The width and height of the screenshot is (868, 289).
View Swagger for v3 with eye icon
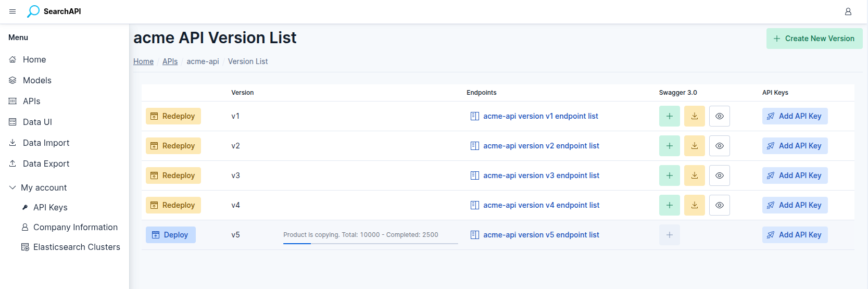point(720,175)
